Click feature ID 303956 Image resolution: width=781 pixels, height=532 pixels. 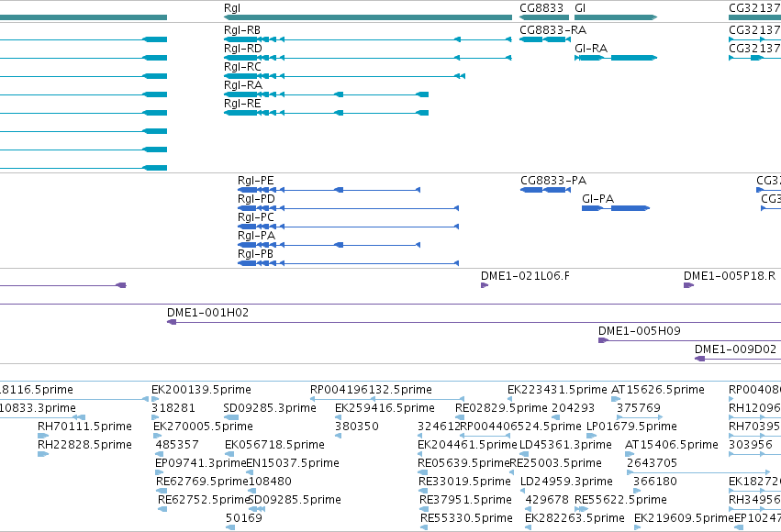tap(751, 445)
